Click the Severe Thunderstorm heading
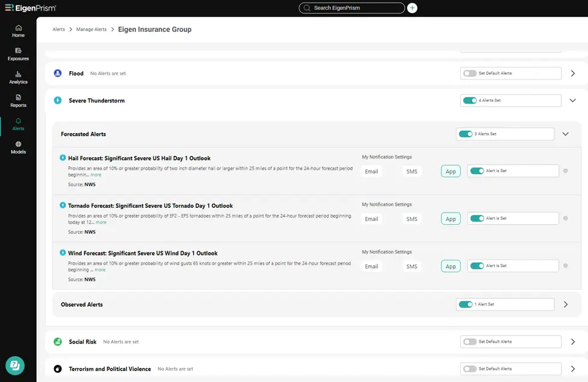588x382 pixels. (96, 101)
